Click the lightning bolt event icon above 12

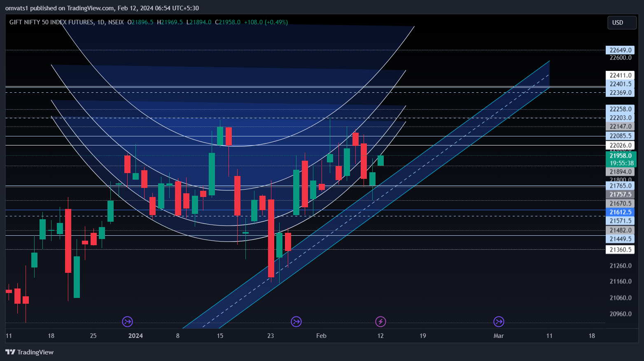click(380, 321)
